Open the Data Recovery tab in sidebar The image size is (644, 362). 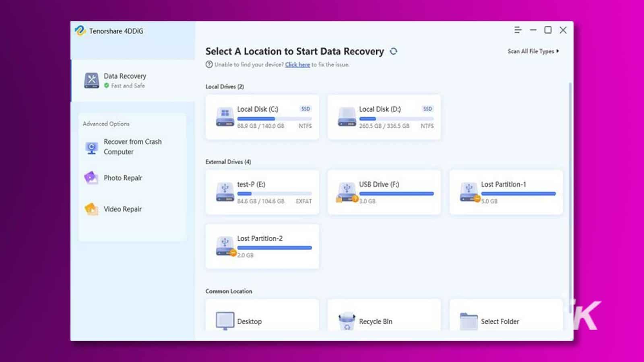[125, 80]
